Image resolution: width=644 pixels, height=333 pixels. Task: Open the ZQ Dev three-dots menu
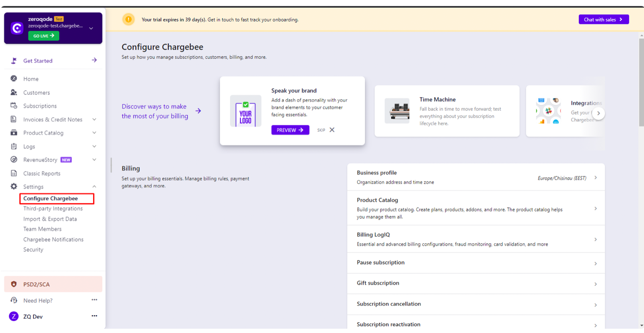94,316
